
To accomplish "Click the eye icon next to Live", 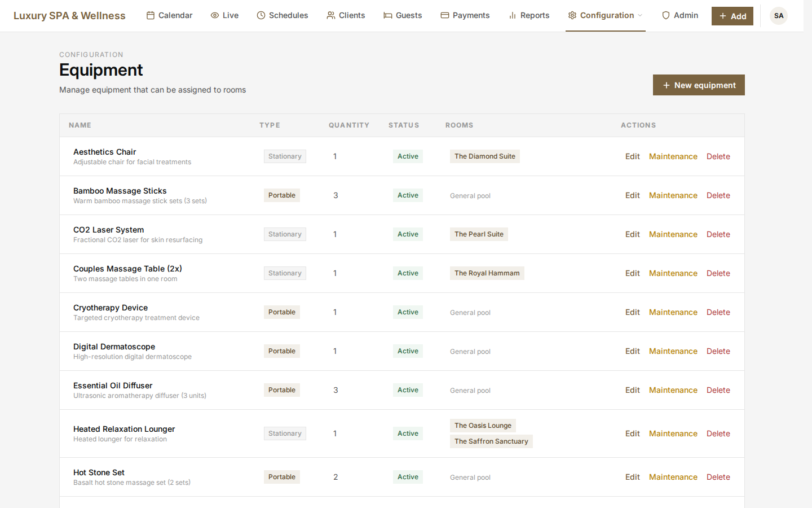I will pos(214,15).
